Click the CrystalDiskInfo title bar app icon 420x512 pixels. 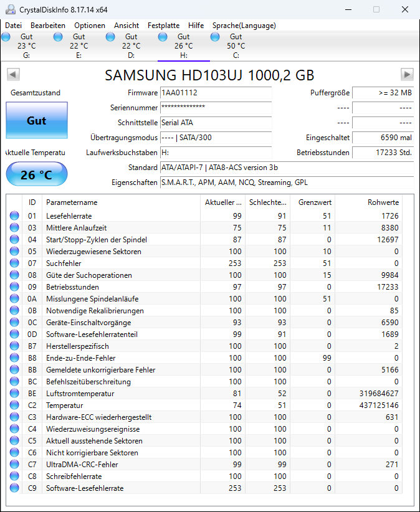click(x=11, y=9)
